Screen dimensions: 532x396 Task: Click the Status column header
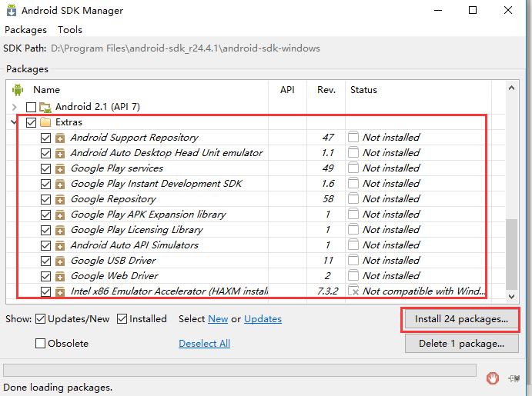(363, 90)
